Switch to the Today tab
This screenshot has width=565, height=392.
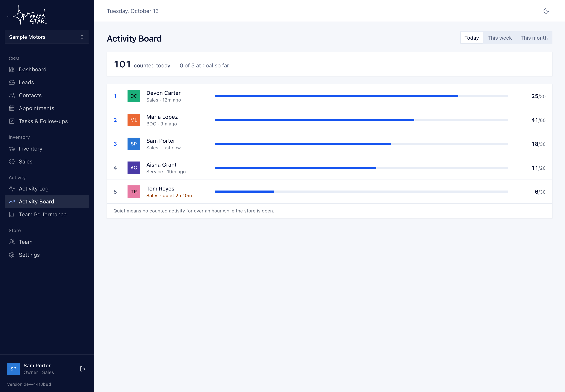point(471,38)
